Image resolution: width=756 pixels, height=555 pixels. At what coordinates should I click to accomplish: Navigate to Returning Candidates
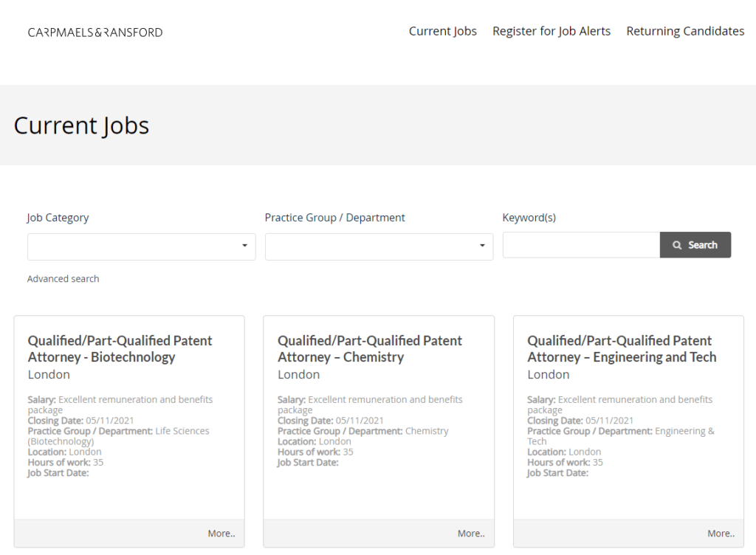[684, 31]
